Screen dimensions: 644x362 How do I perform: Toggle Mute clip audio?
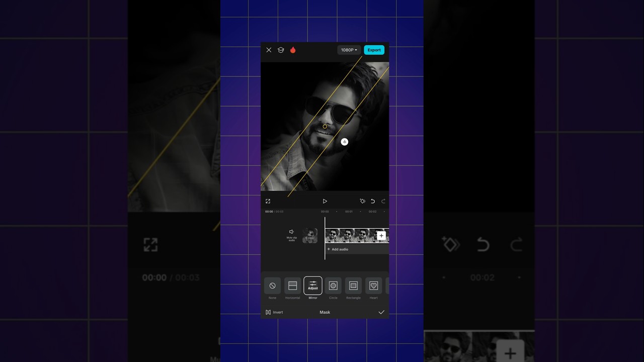[291, 235]
